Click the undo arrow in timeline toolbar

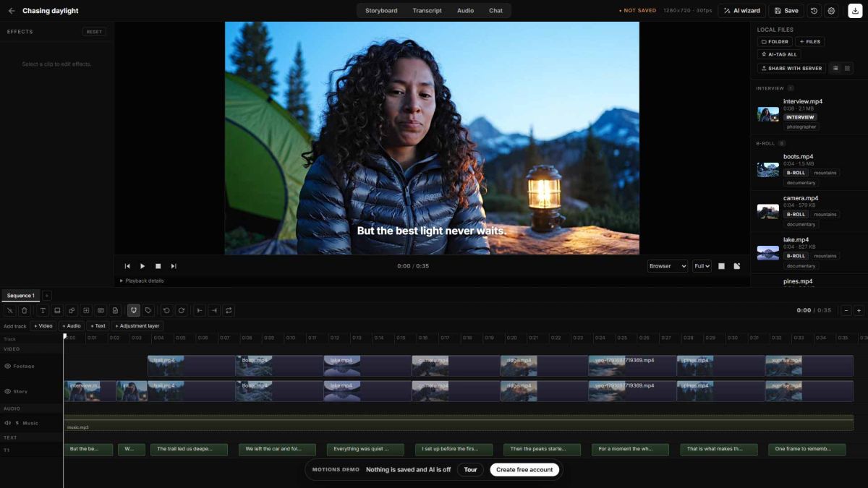166,310
